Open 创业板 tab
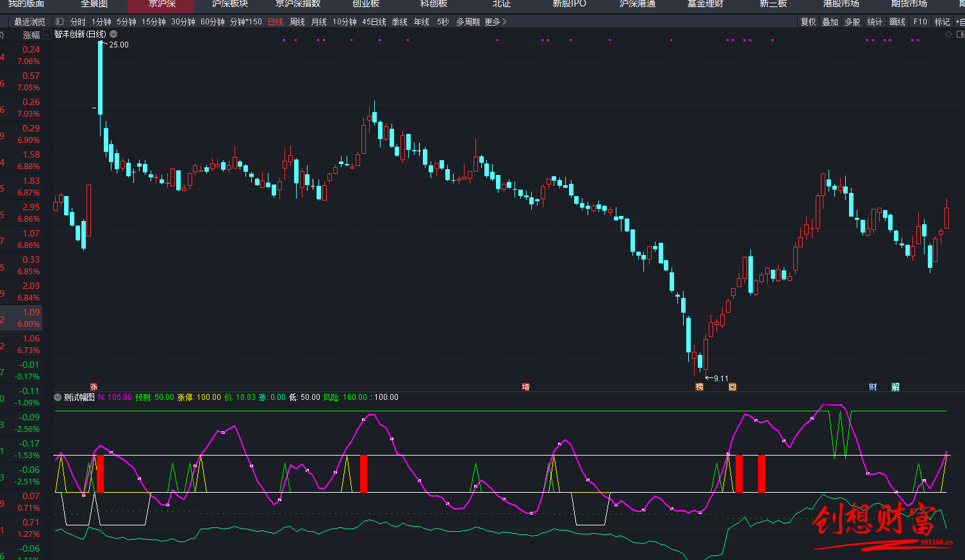This screenshot has width=965, height=560. 366,4
